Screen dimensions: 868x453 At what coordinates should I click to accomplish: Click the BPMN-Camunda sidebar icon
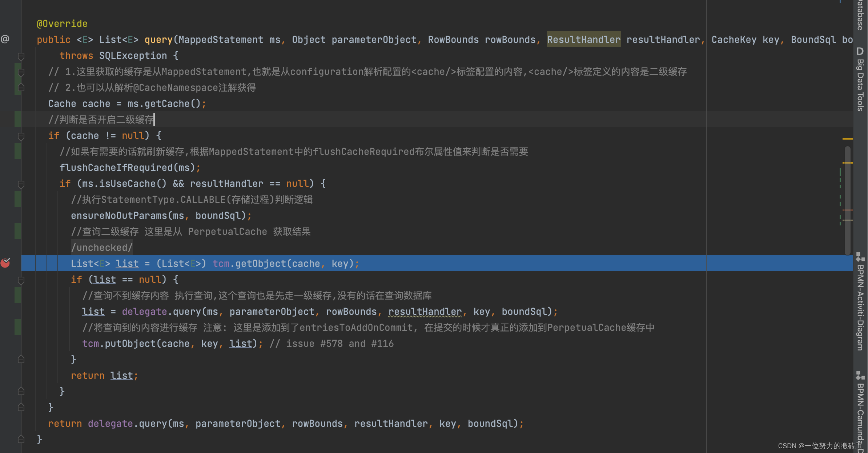click(860, 376)
